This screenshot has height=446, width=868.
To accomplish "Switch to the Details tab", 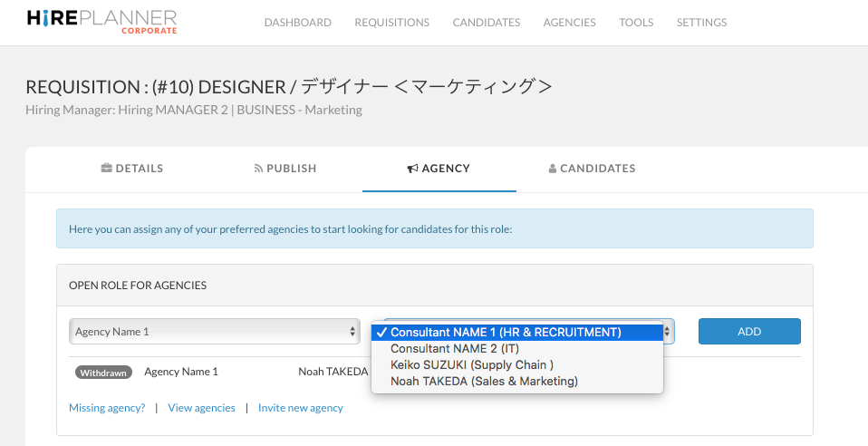I will coord(132,169).
